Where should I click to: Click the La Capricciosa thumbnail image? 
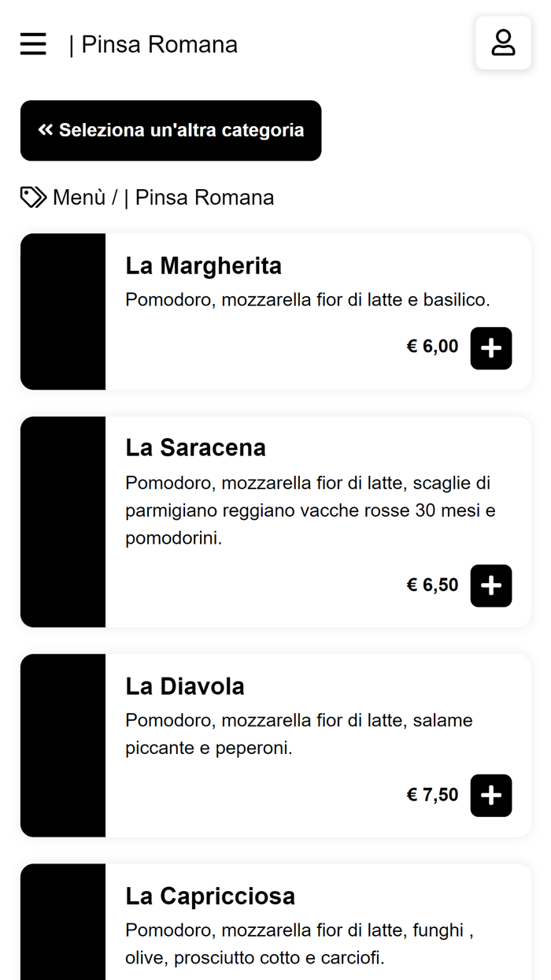coord(63,922)
